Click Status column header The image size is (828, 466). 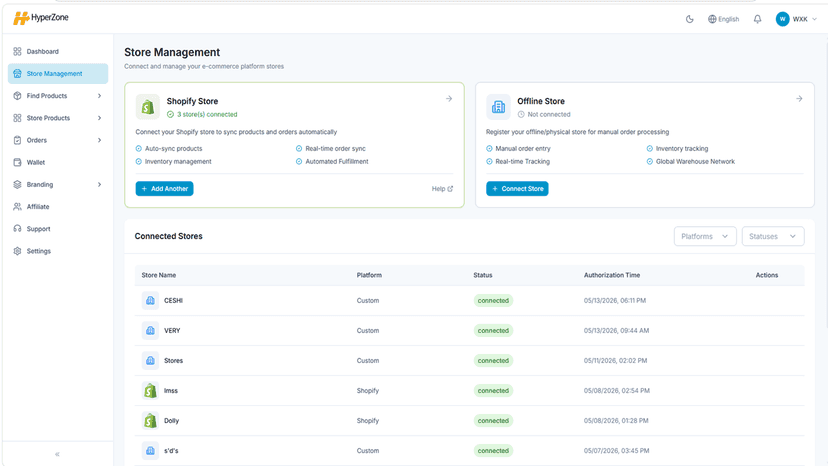[x=483, y=275]
